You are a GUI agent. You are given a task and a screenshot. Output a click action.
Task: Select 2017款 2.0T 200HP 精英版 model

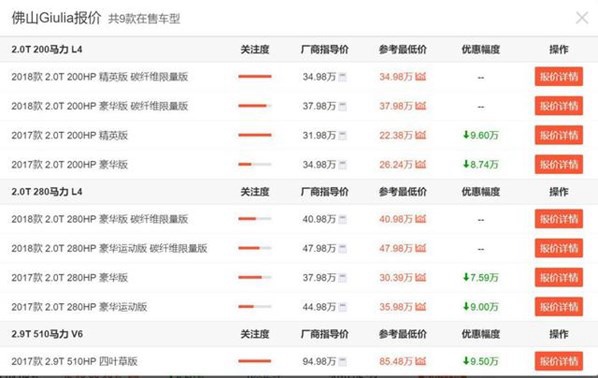69,135
